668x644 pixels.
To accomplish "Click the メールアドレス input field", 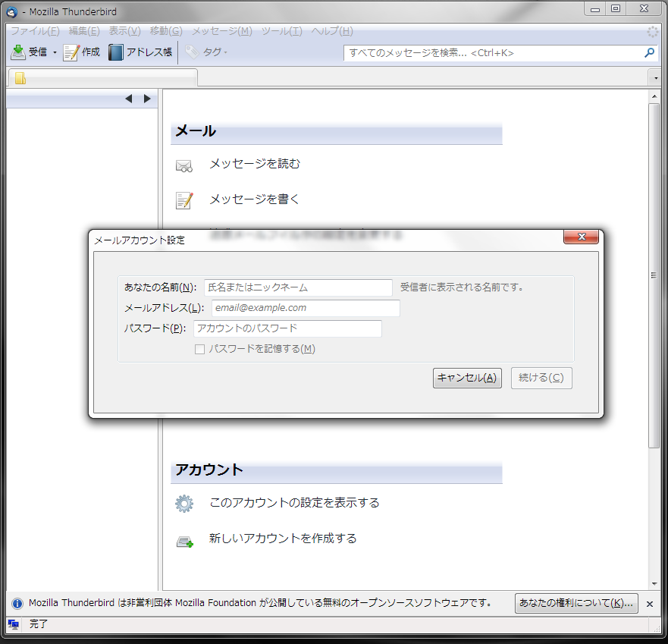I will [x=306, y=308].
